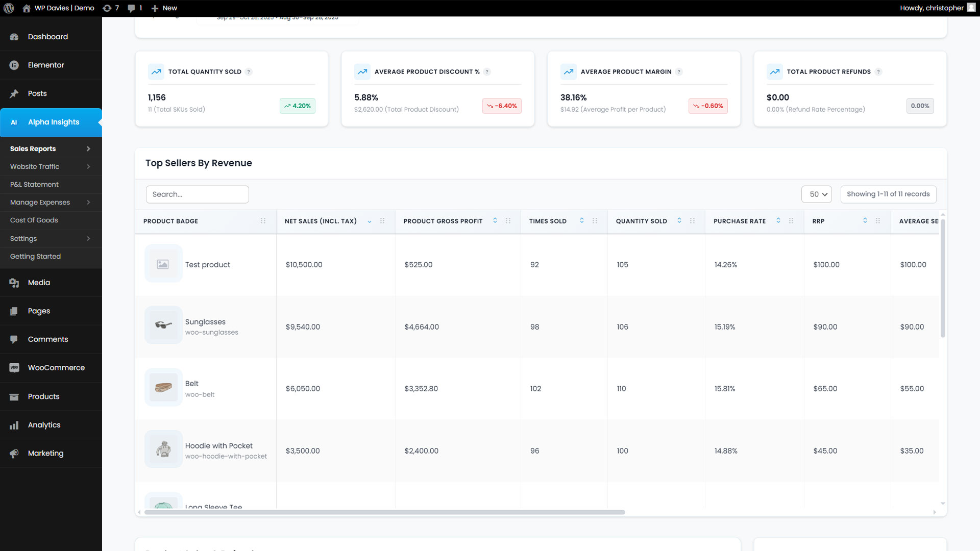This screenshot has height=551, width=980.
Task: Toggle sort on Product Gross Profit column
Action: [x=495, y=220]
